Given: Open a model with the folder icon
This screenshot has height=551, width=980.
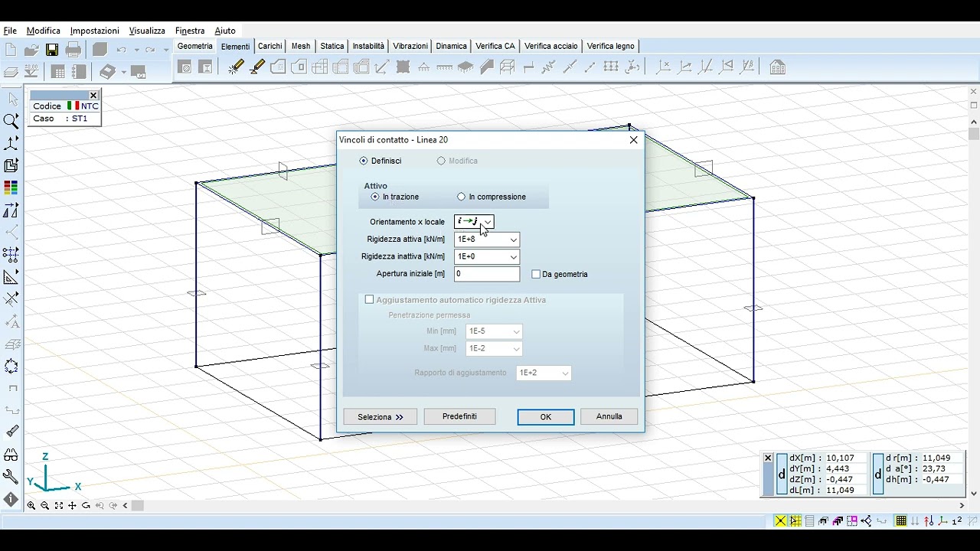Looking at the screenshot, I should (31, 50).
